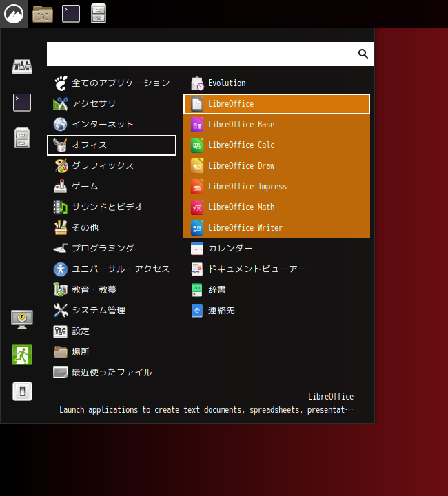Open the file manager from the top panel
Screen dimensions: 448x496
pyautogui.click(x=43, y=14)
